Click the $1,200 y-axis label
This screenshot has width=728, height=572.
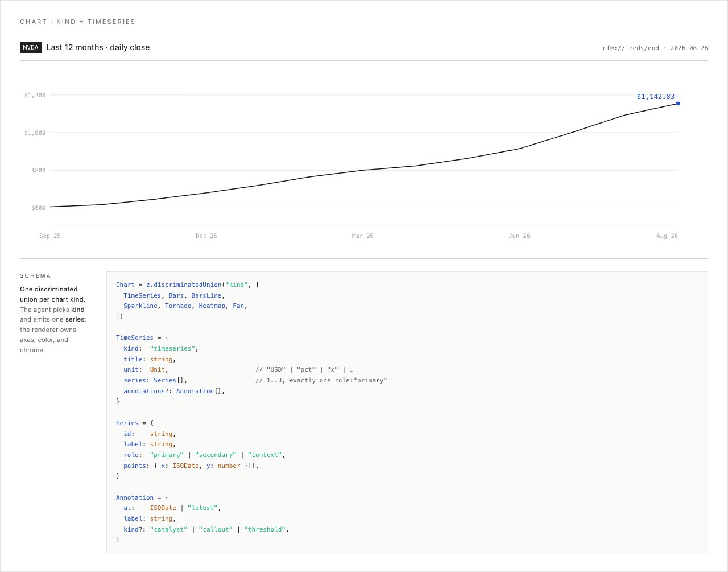35,95
